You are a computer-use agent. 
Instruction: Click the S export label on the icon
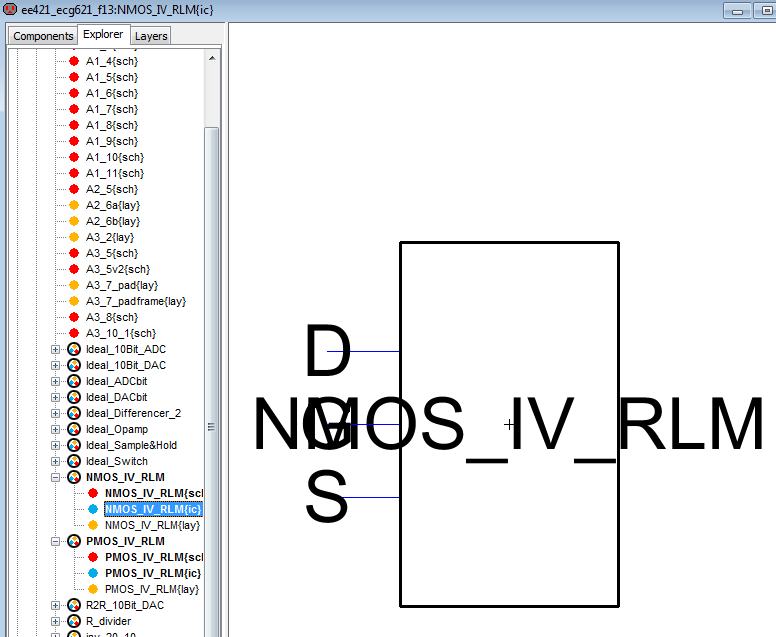(x=327, y=496)
